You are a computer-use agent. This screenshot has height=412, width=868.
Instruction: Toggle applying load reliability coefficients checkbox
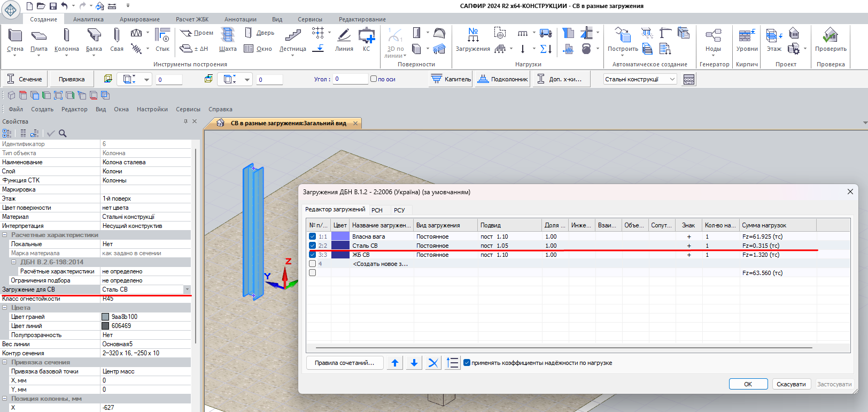(467, 363)
